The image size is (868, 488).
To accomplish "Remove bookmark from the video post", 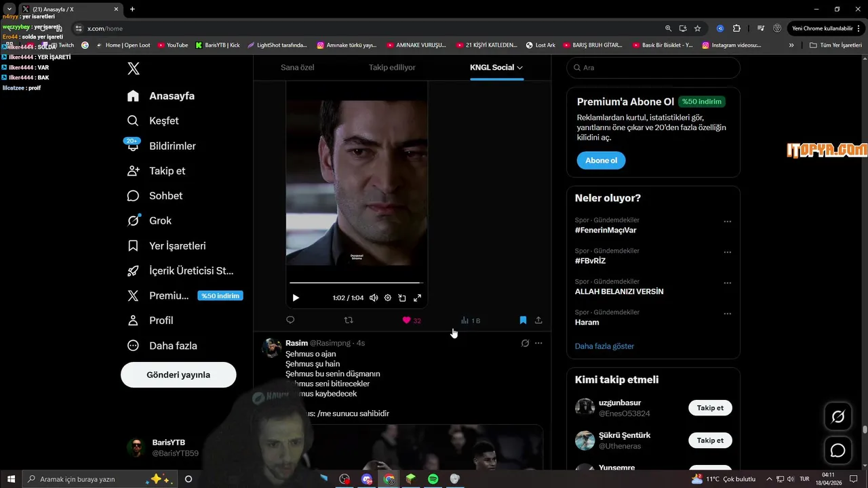I will [523, 320].
